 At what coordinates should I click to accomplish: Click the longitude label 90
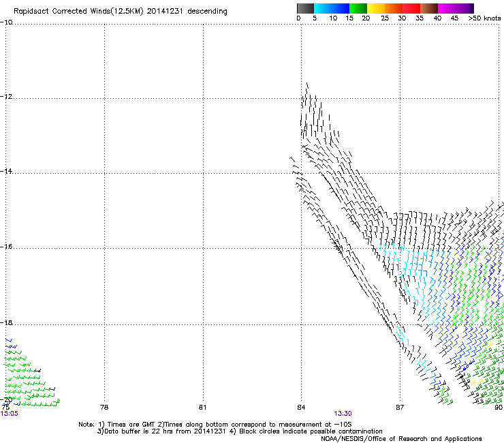tap(499, 408)
